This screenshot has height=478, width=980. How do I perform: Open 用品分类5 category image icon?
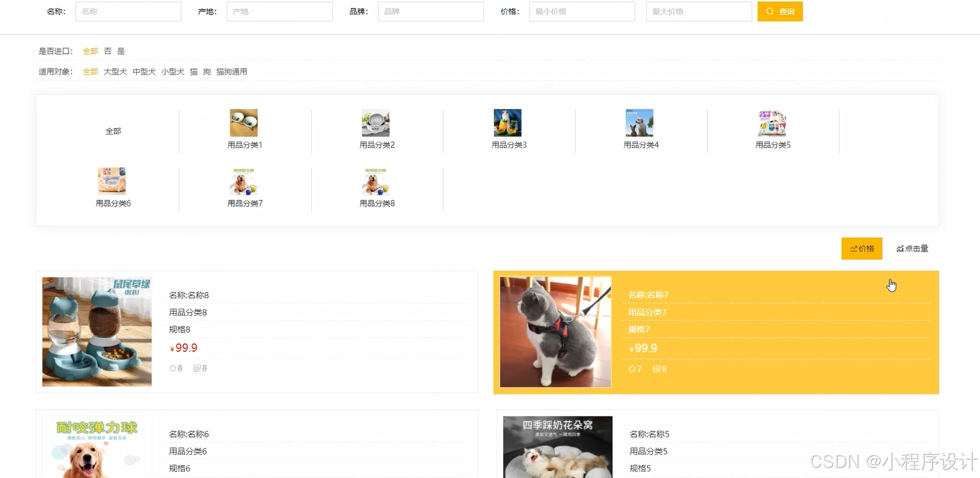coord(772,123)
